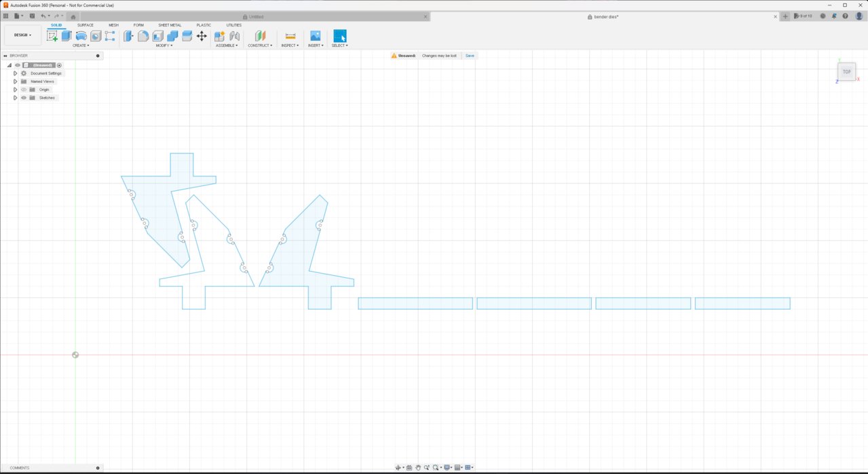Open the data panel grid icon
Viewport: 868px width, 474px height.
(x=6, y=16)
